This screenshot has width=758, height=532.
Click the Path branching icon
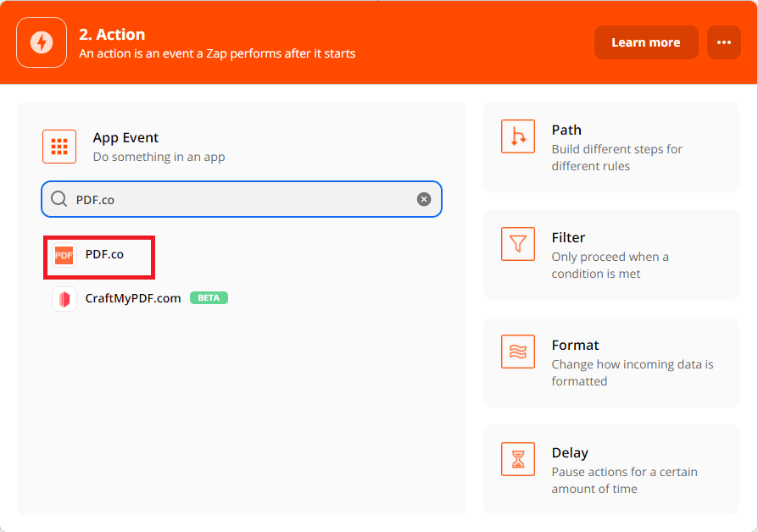(x=517, y=136)
